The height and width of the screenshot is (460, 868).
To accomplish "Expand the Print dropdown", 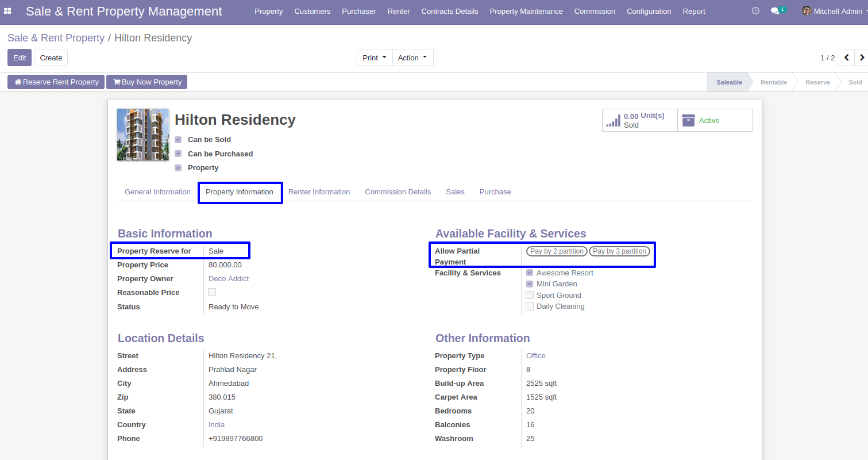I will (x=375, y=57).
